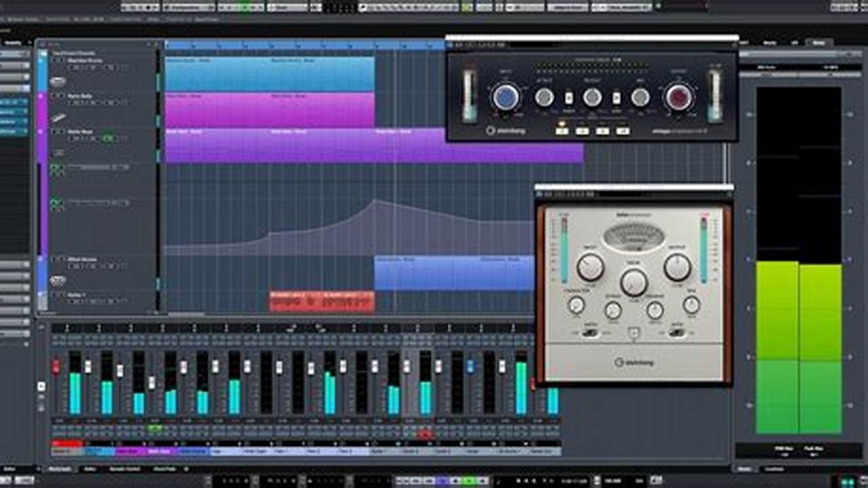Adjust the red output knob on the compressor
Image resolution: width=868 pixels, height=488 pixels.
679,97
